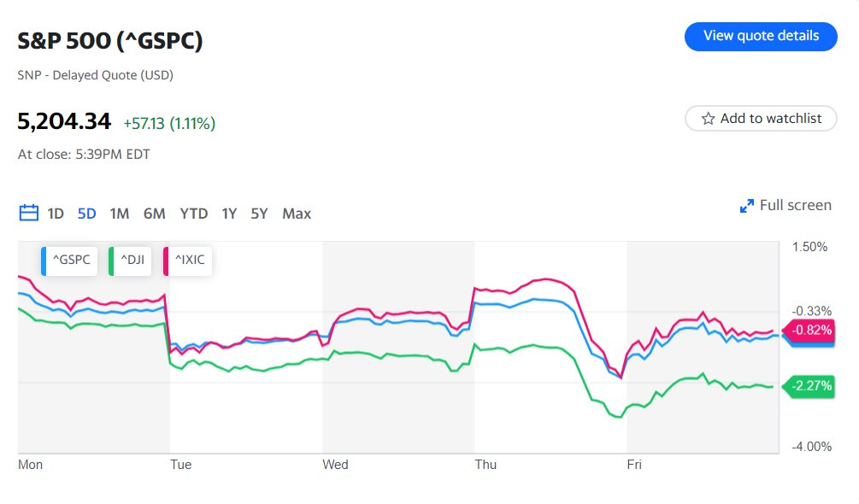This screenshot has width=859, height=504.
Task: Click the S&P 500 (^GSPC) title
Action: pyautogui.click(x=110, y=41)
